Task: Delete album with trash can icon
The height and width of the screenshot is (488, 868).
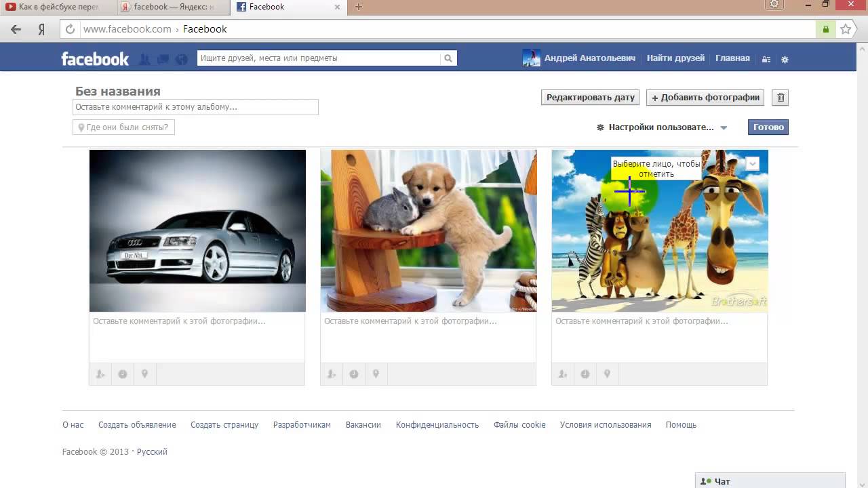Action: point(781,98)
